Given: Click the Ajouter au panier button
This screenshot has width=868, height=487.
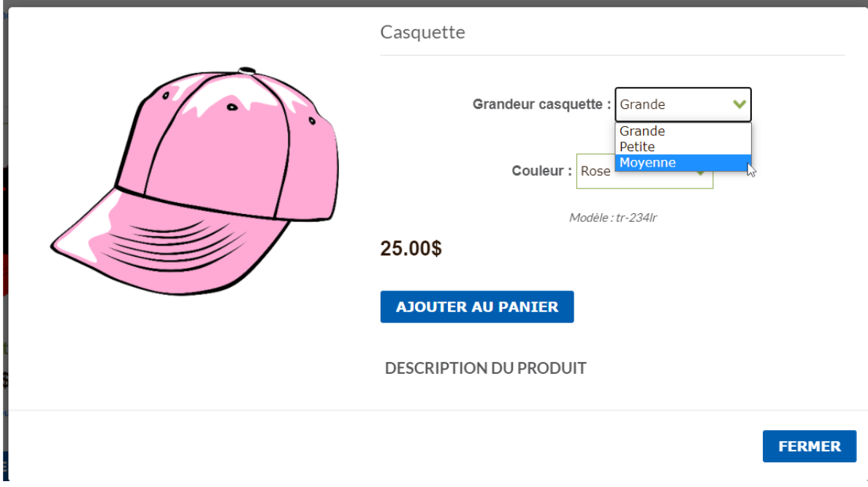Looking at the screenshot, I should click(477, 307).
